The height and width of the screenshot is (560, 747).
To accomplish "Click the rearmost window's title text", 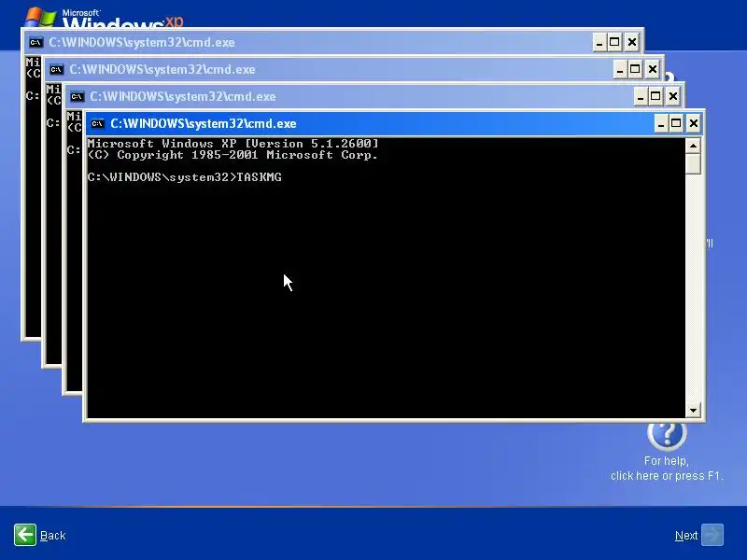I will point(142,42).
